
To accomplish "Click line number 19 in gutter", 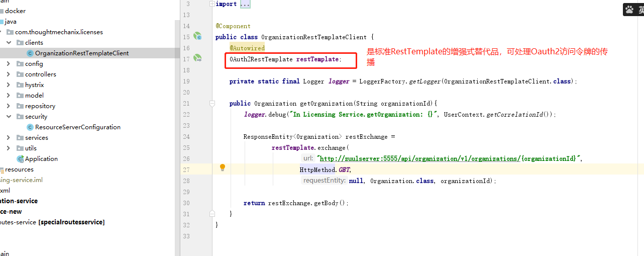I will tap(186, 81).
